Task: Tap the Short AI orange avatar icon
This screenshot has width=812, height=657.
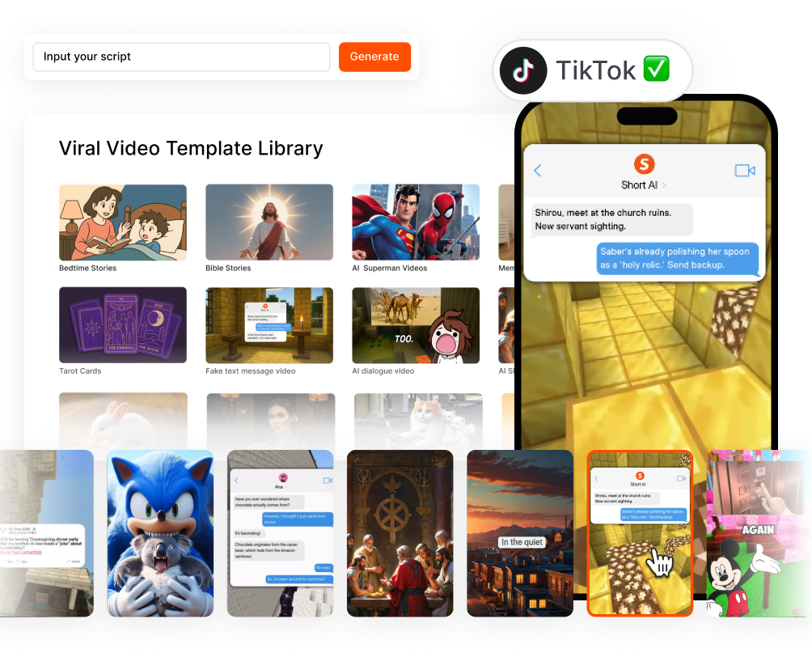Action: point(645,164)
